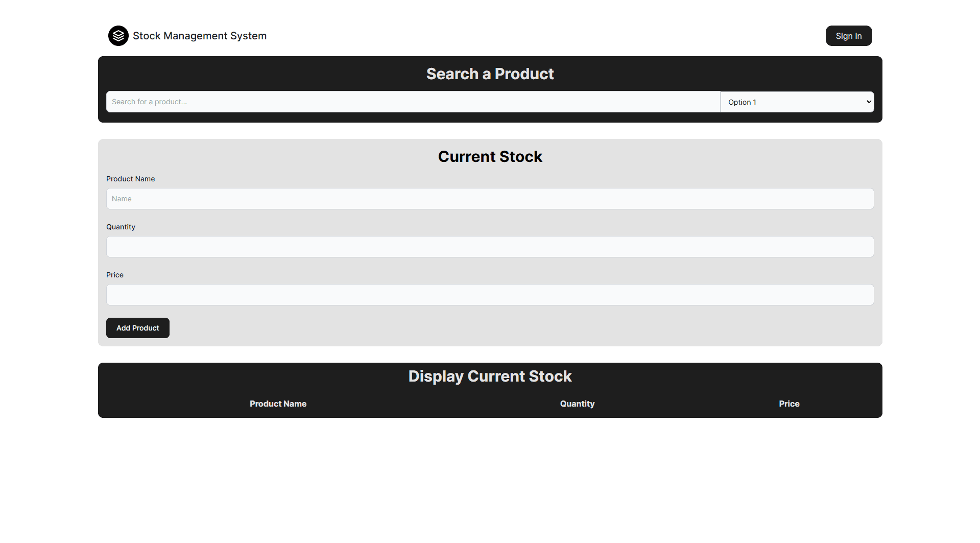
Task: Click the Display Current Stock heading
Action: coord(490,376)
